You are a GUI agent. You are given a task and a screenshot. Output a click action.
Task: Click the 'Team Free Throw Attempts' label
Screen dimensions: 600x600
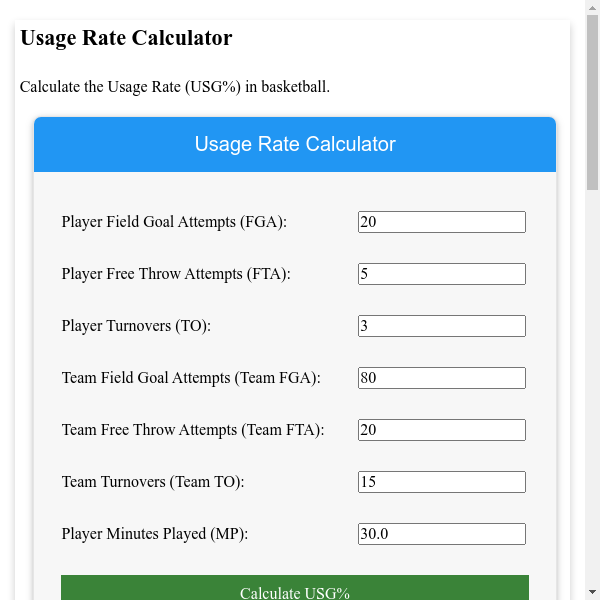click(192, 430)
